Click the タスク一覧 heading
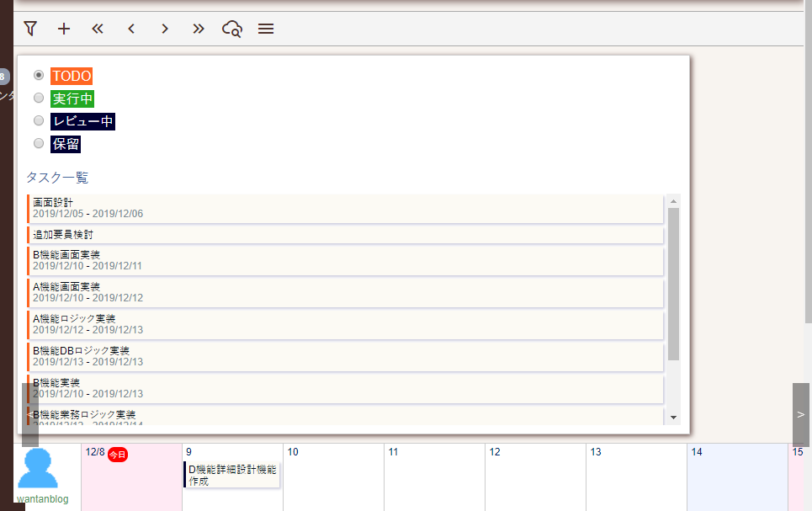The image size is (812, 511). 57,178
